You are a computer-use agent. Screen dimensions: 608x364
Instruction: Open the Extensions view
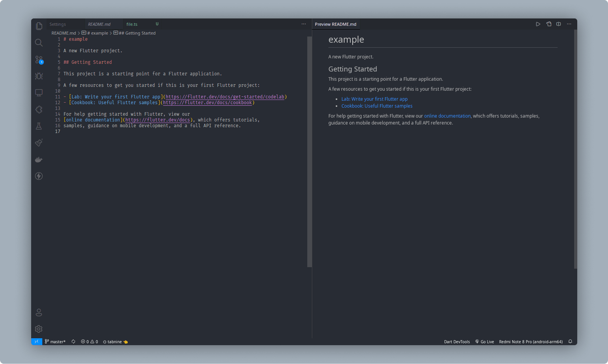click(x=39, y=110)
